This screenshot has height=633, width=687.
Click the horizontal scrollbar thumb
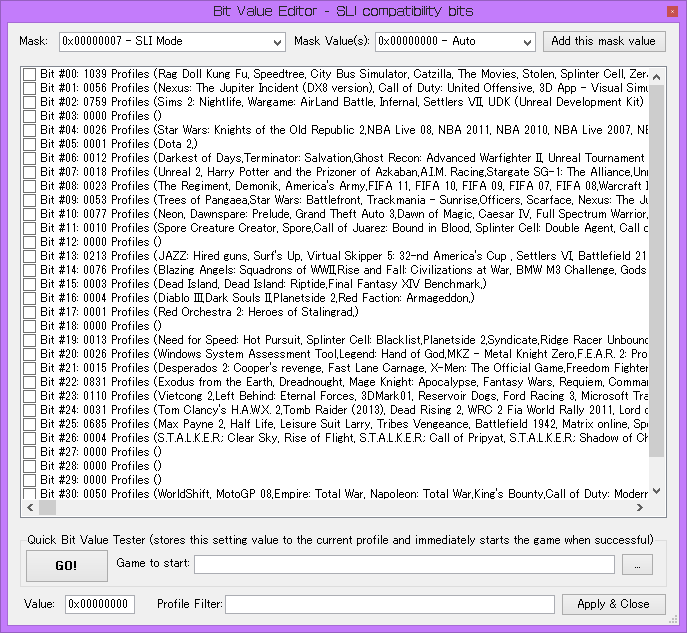pos(47,507)
